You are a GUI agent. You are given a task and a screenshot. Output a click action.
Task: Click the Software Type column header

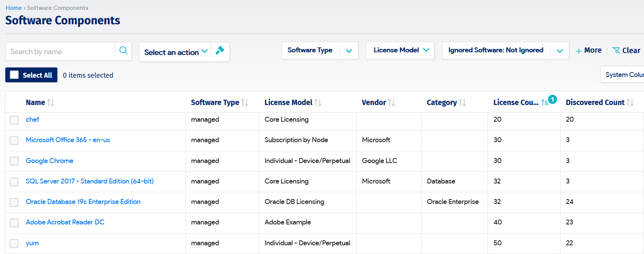215,102
